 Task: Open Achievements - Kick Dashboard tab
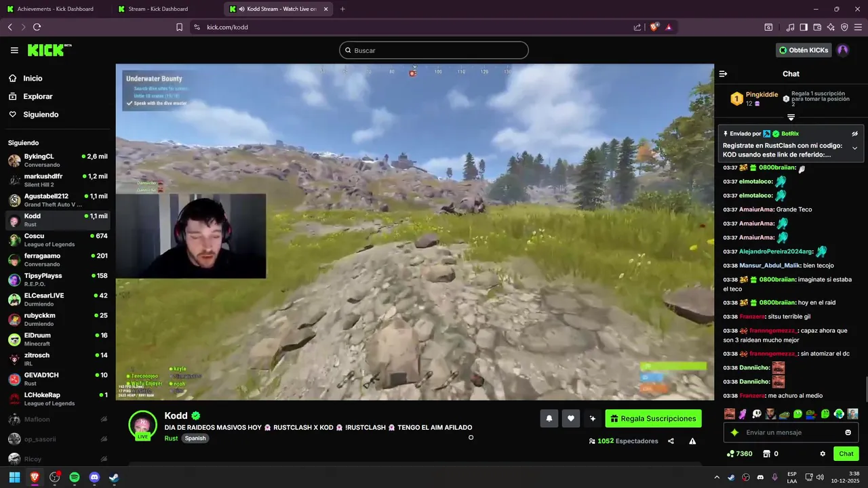coord(56,9)
